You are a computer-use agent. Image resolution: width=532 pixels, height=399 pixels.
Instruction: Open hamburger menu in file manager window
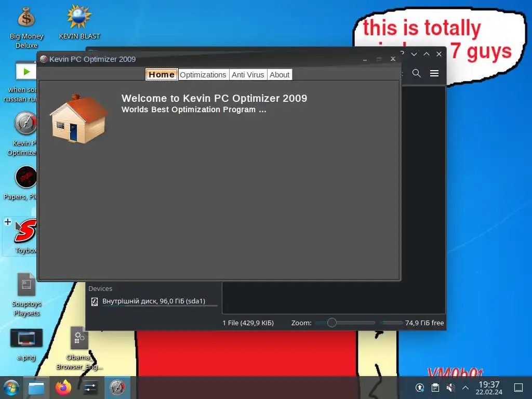coord(434,73)
